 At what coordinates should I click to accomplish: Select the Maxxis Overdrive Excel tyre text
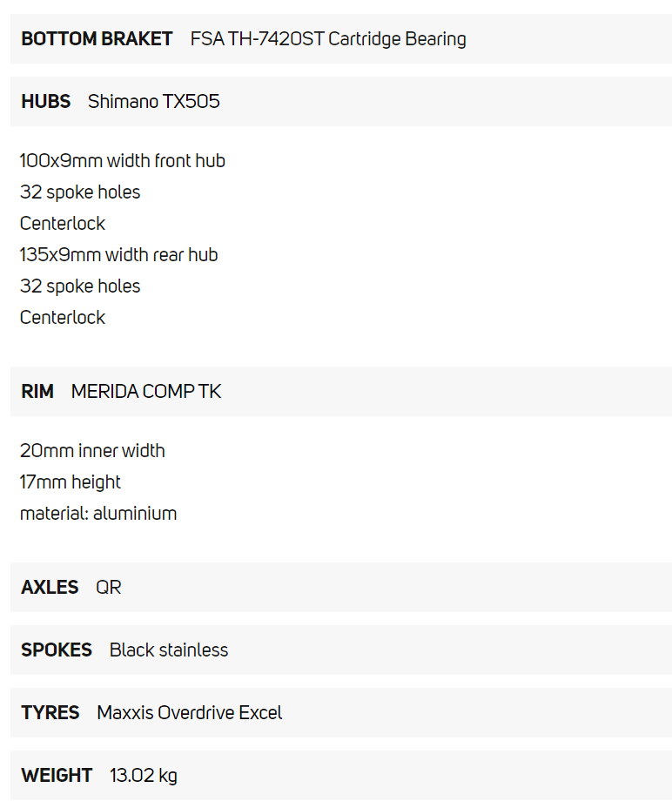(190, 713)
